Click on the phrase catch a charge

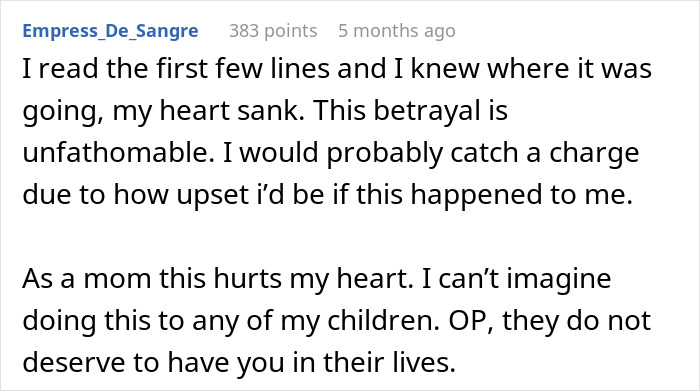point(545,153)
